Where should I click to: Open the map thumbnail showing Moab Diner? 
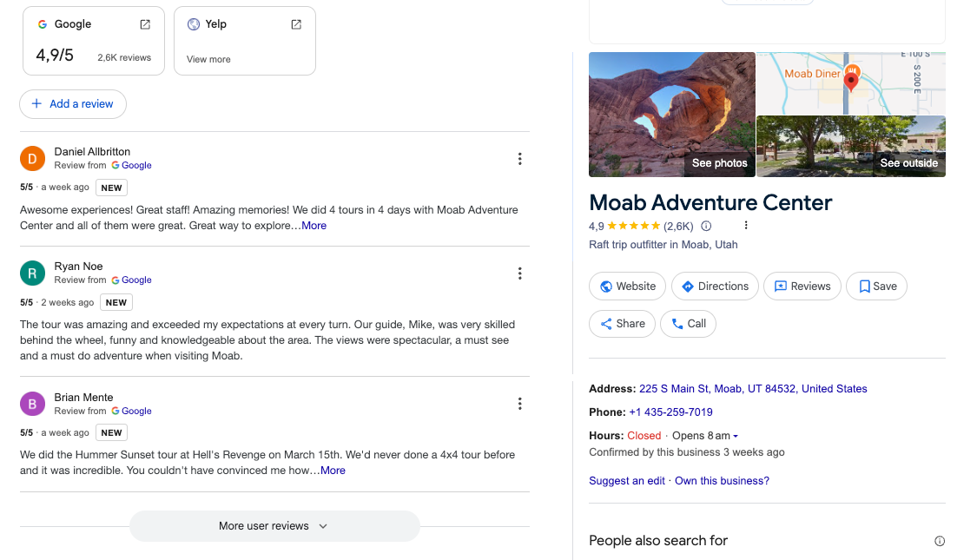(850, 82)
